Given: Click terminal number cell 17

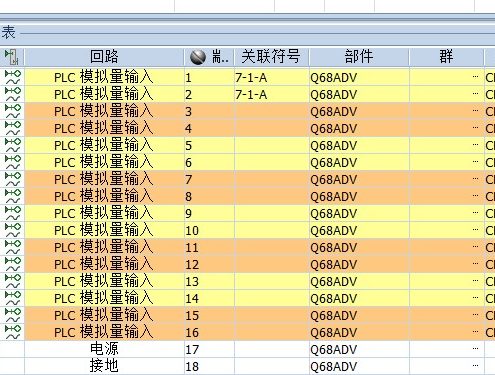Looking at the screenshot, I should (x=209, y=349).
